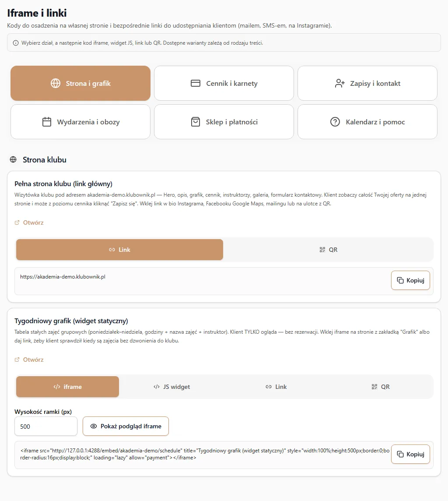Copy the iframe embed code

click(410, 454)
